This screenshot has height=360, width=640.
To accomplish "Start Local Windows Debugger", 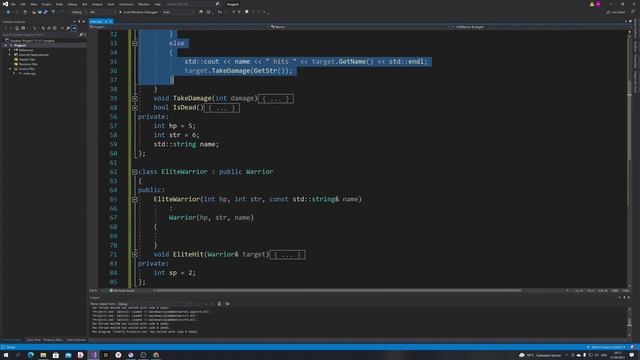I will (x=138, y=12).
